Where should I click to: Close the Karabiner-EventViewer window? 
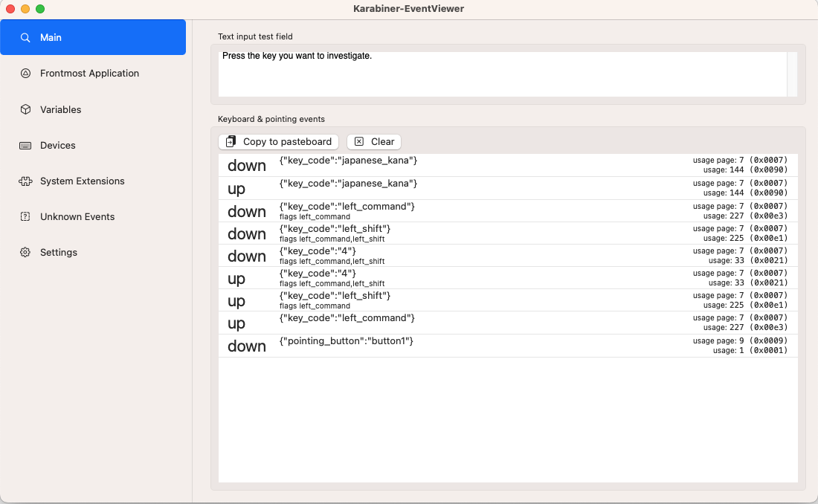[x=10, y=9]
